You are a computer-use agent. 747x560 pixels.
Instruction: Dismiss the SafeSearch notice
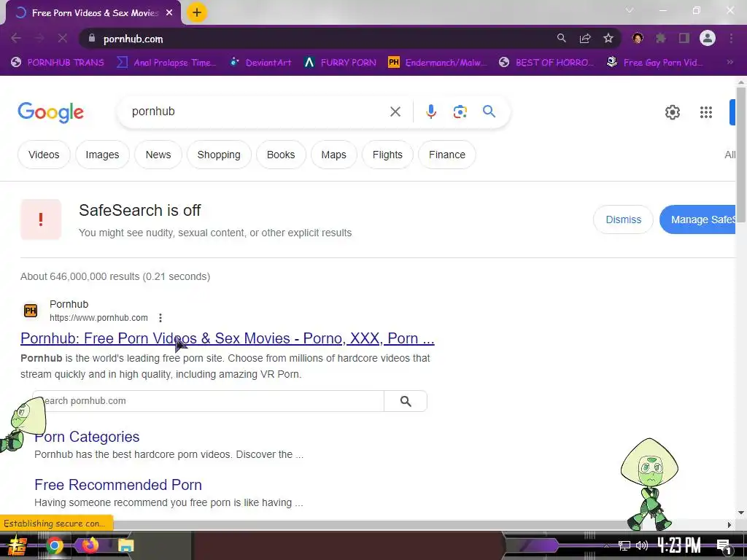tap(623, 219)
